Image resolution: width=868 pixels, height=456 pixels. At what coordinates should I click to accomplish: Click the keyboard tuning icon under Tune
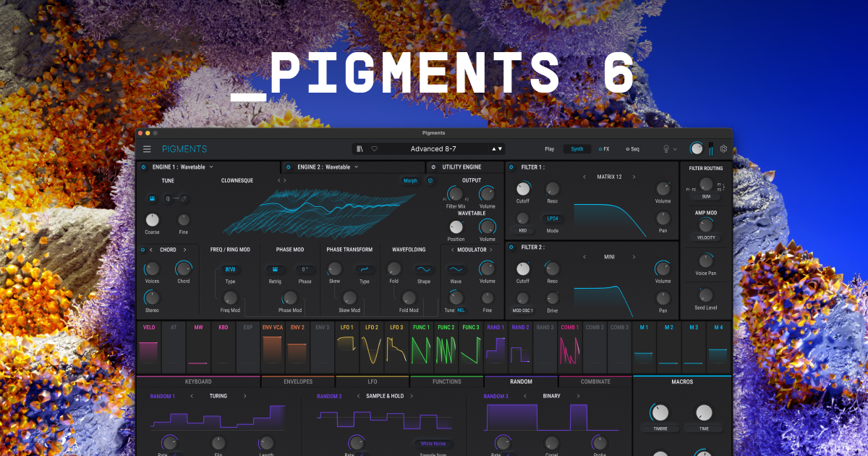[153, 198]
